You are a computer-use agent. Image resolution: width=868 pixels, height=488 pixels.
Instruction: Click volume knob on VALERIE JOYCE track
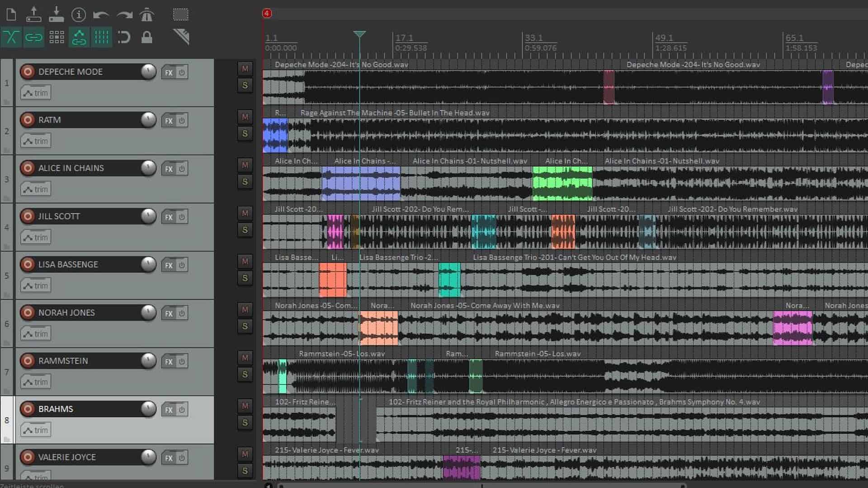click(x=148, y=457)
